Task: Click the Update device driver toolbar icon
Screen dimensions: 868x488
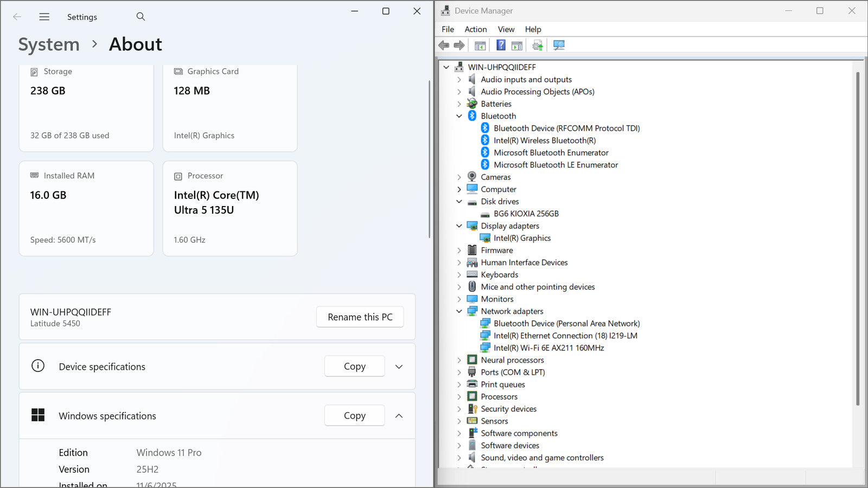Action: [x=538, y=46]
